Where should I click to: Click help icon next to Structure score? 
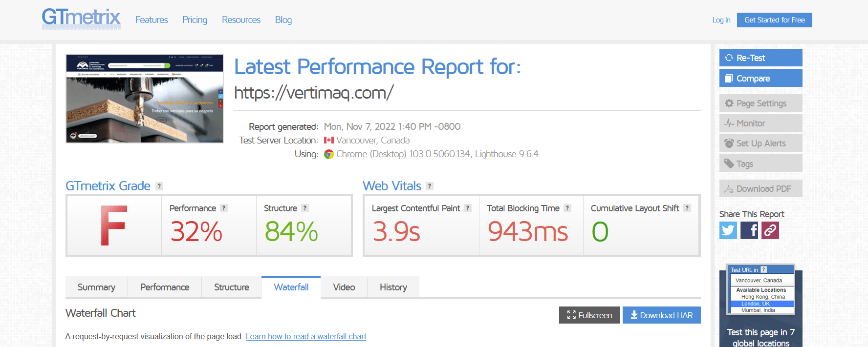305,208
